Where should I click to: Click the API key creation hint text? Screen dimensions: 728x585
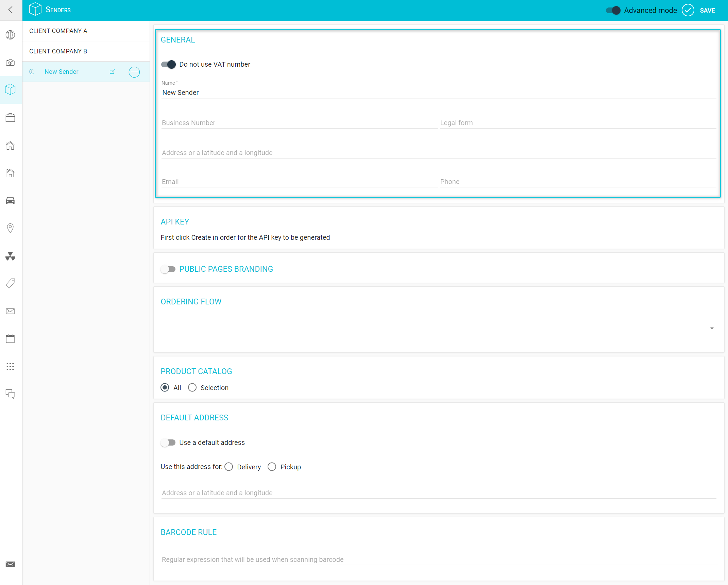245,238
